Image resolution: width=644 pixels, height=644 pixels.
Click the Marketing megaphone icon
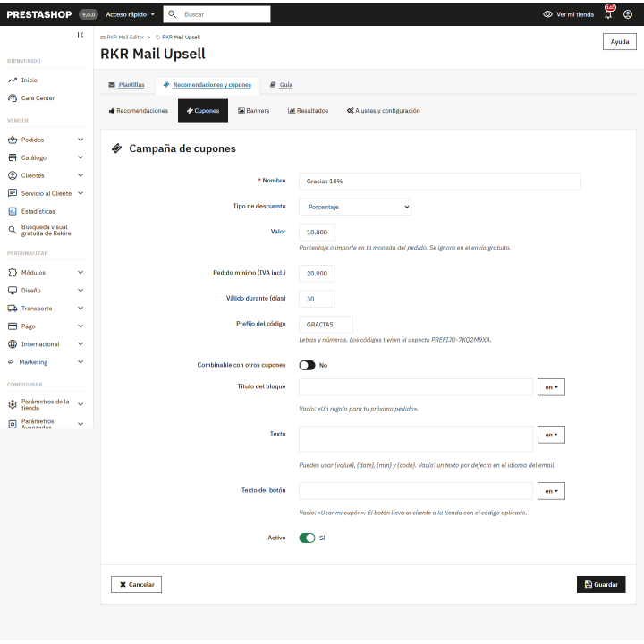tap(12, 362)
